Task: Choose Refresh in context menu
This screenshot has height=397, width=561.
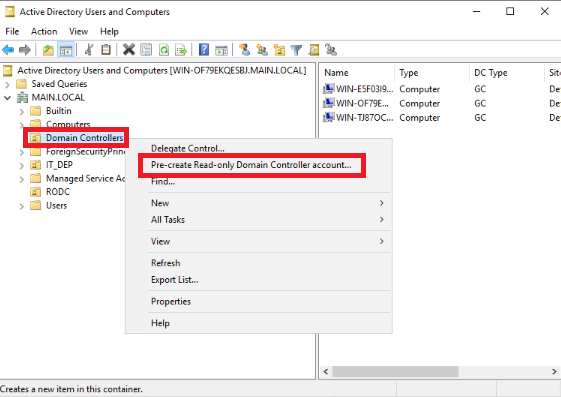Action: [166, 263]
